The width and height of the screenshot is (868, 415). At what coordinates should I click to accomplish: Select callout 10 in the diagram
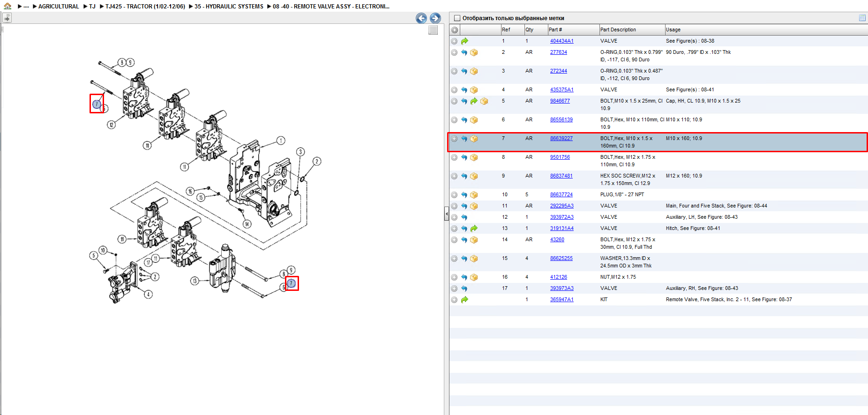tap(103, 250)
